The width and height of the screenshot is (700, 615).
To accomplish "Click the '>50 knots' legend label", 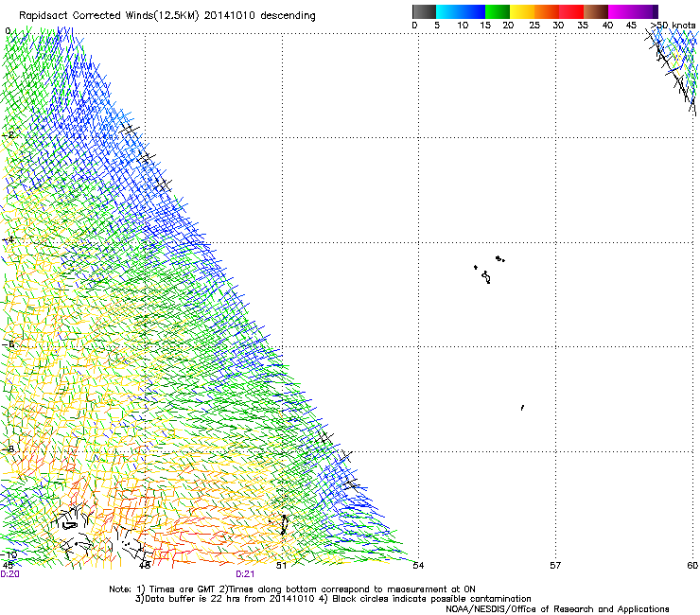I will [x=673, y=26].
